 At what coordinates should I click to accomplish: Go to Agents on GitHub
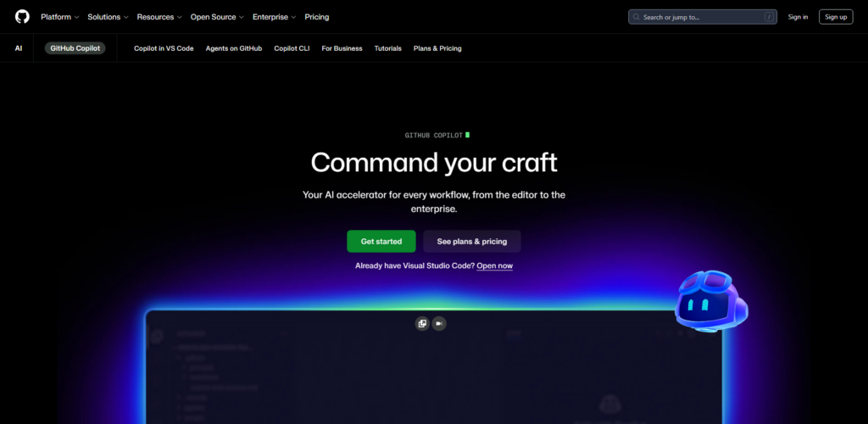click(x=234, y=48)
